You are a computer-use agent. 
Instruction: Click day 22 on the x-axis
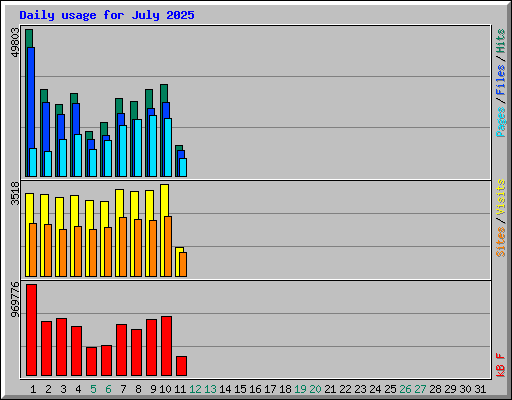(x=345, y=389)
